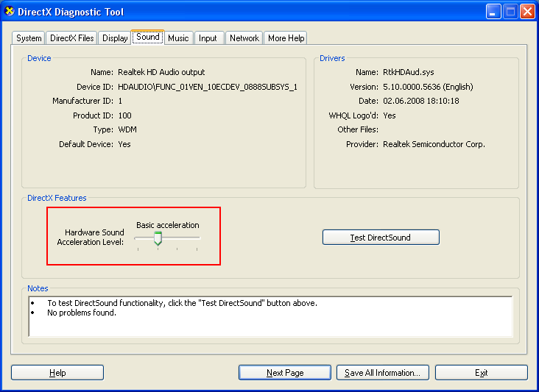This screenshot has height=392, width=539.
Task: Select the Sound tab
Action: click(x=148, y=37)
